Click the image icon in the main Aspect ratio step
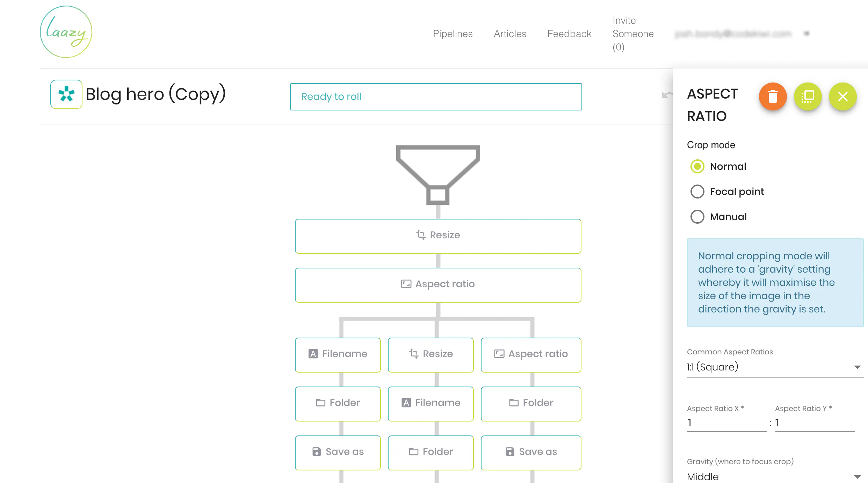868x483 pixels. [x=406, y=284]
